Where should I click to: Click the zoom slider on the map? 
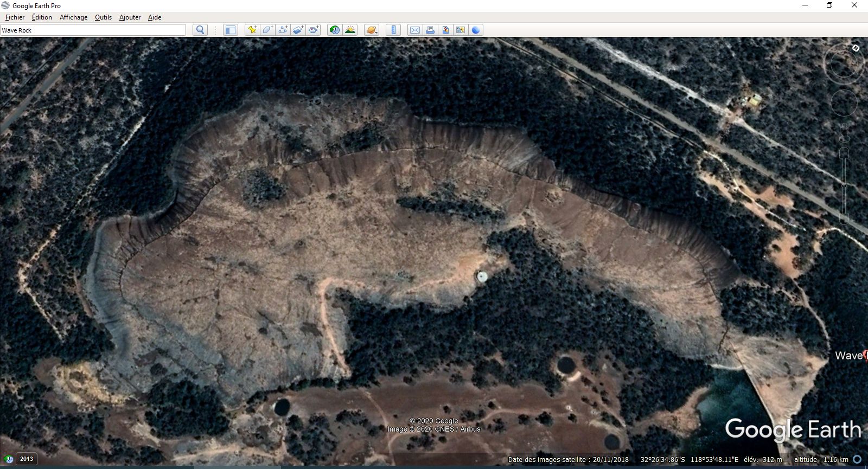click(844, 185)
